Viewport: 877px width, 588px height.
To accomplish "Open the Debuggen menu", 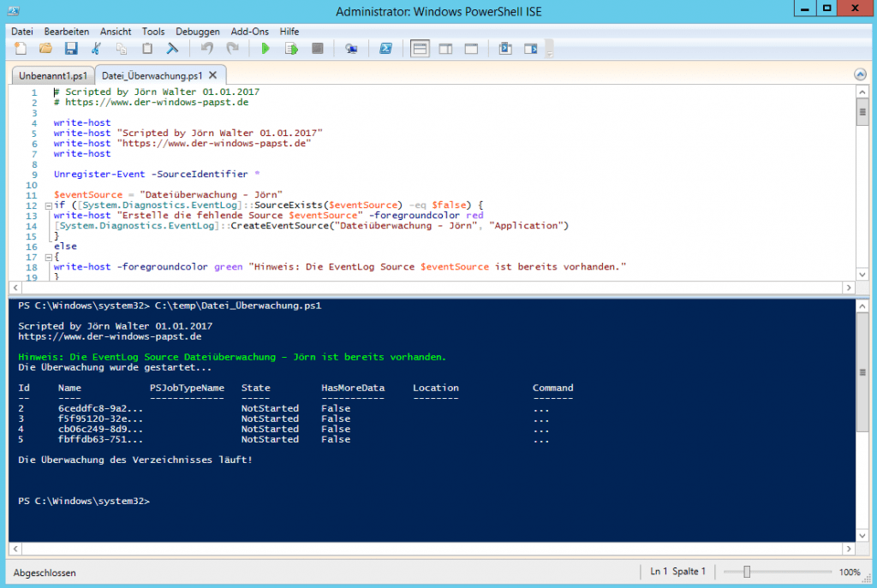I will point(197,31).
